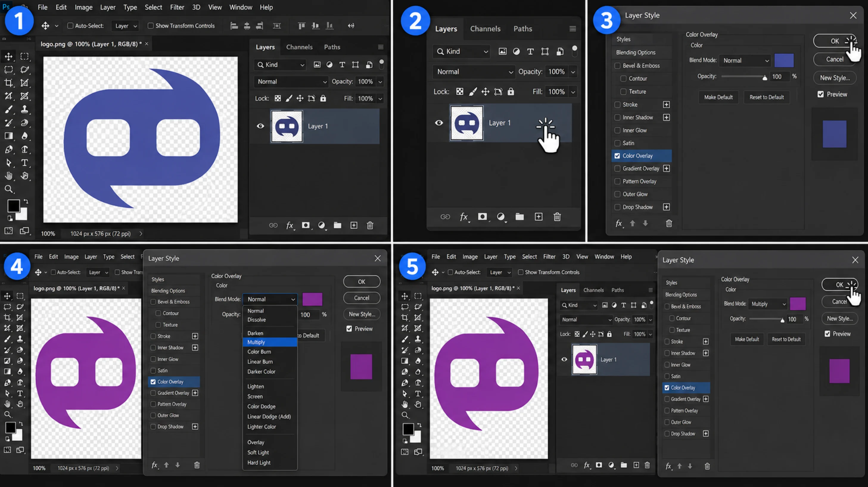Select the Move tool in step 1 toolbox
Screen dimensions: 868x487
tap(8, 56)
